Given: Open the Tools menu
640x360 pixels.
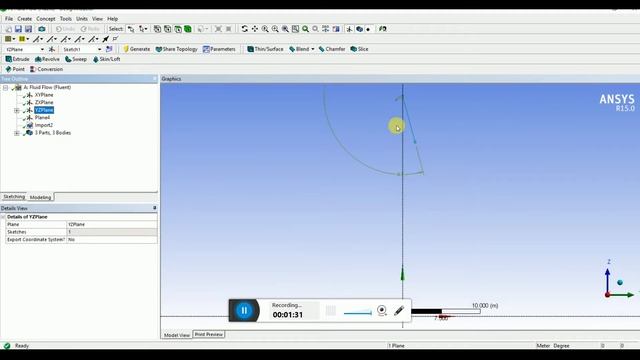Looking at the screenshot, I should (65, 19).
